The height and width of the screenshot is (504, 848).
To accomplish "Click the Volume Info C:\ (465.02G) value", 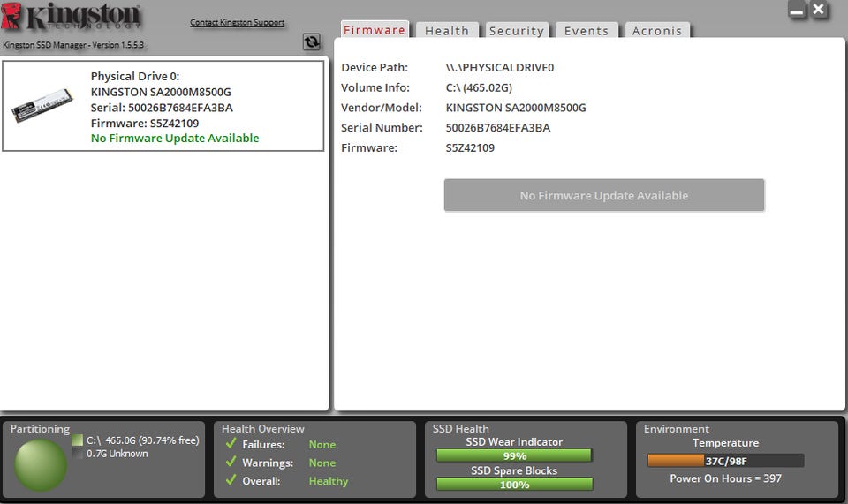I will click(x=479, y=87).
